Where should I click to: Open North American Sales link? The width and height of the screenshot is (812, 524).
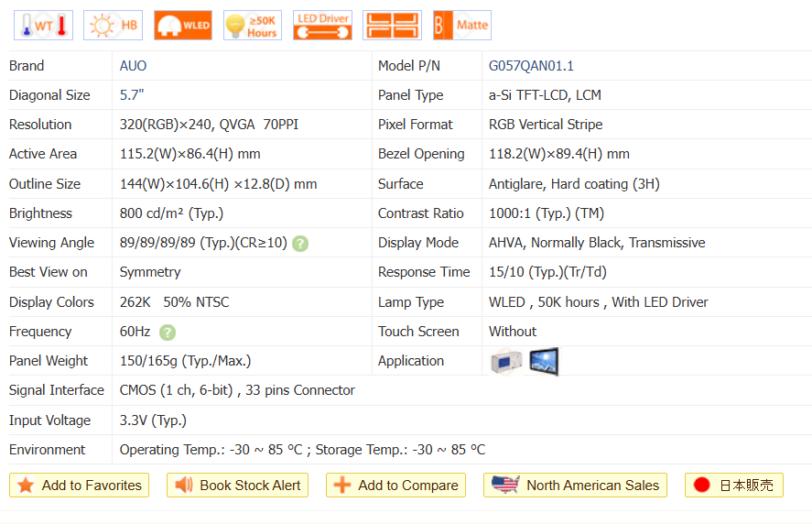coord(575,486)
